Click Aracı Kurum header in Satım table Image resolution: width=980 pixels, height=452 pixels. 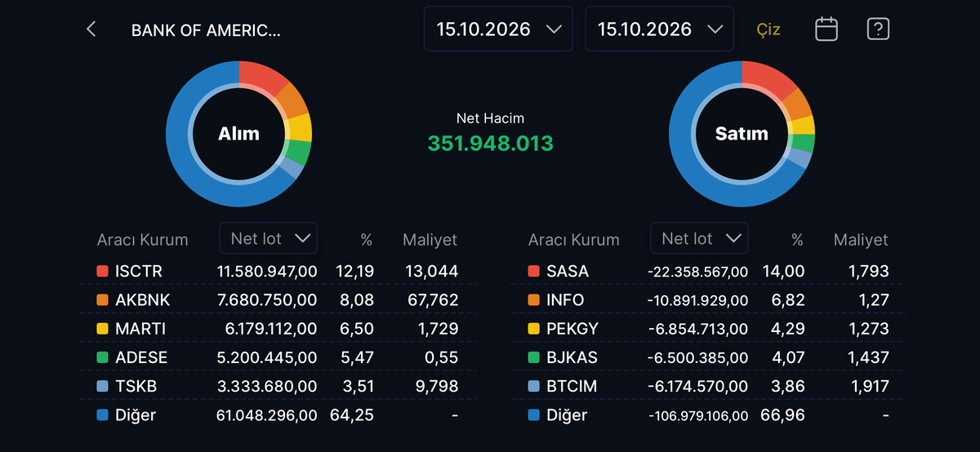tap(574, 240)
